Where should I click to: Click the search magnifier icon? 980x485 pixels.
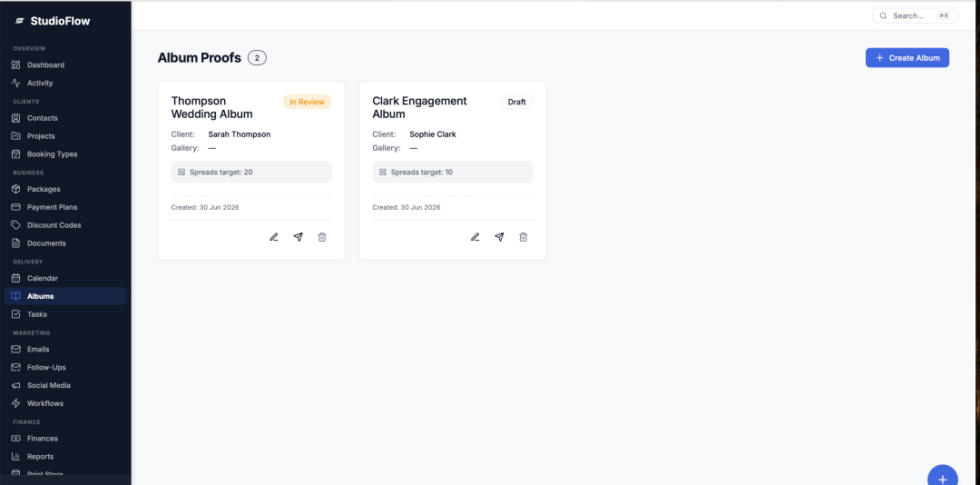click(x=883, y=16)
